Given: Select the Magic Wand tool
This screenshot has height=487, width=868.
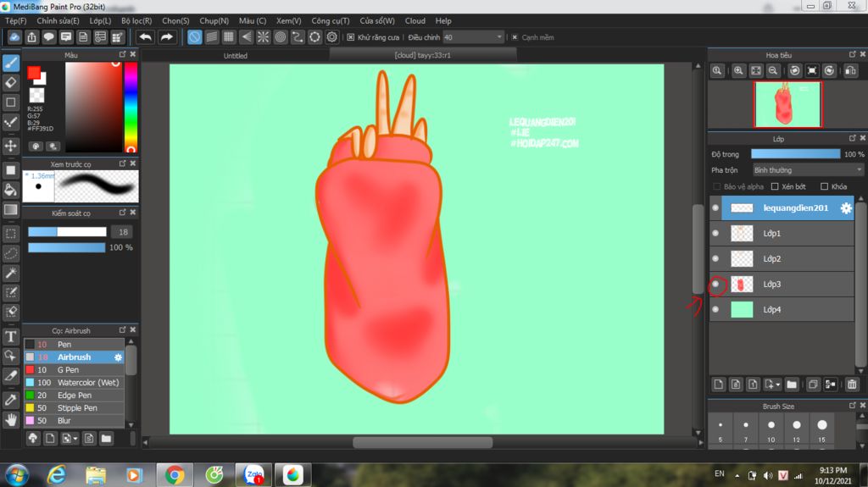Looking at the screenshot, I should click(10, 273).
